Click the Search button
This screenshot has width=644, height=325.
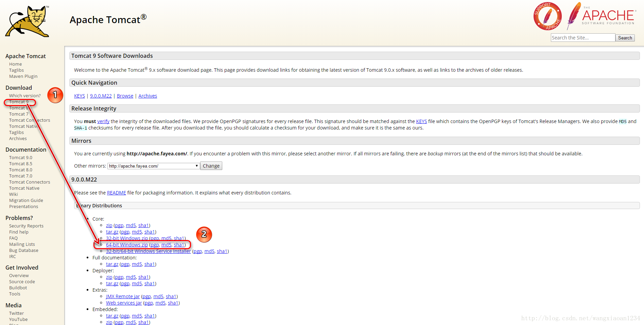625,38
